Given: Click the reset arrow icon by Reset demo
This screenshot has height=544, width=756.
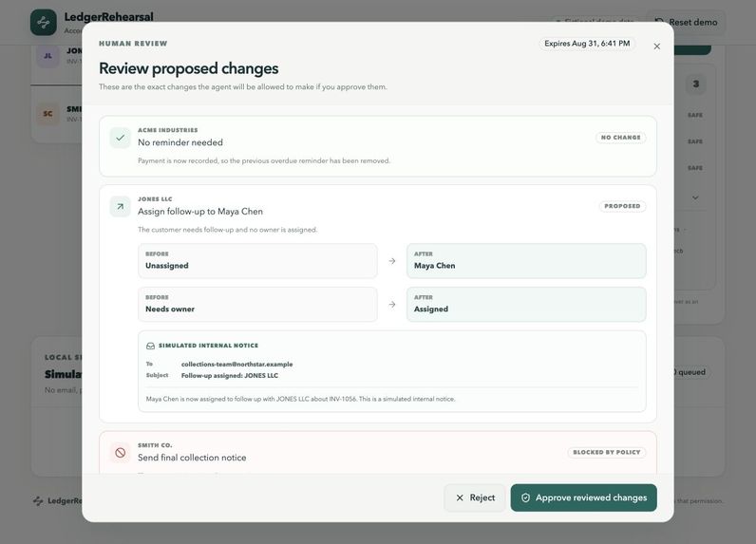Looking at the screenshot, I should click(x=659, y=22).
